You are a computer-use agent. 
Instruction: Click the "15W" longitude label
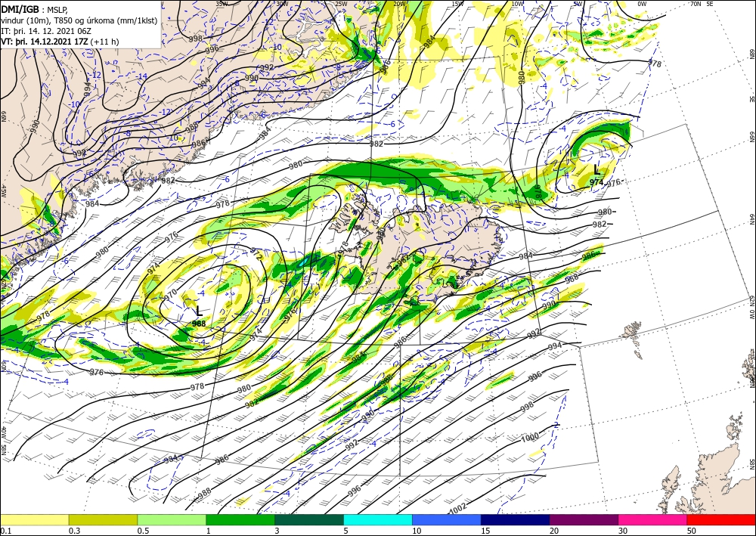tap(458, 4)
